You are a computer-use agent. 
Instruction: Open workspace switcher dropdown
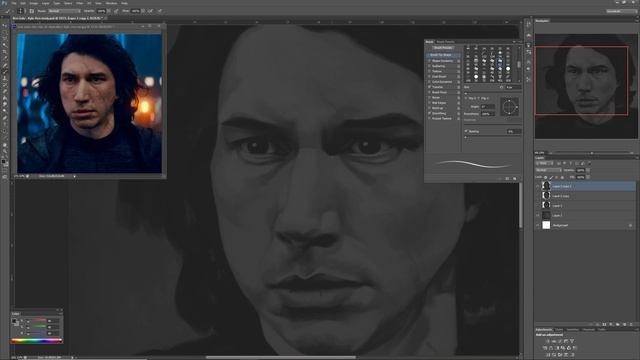(x=621, y=11)
